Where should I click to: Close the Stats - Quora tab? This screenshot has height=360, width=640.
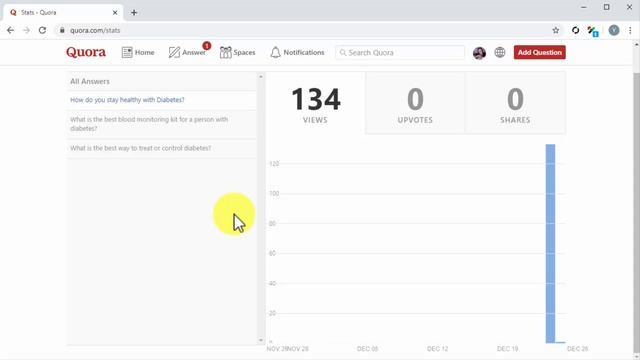tap(115, 13)
